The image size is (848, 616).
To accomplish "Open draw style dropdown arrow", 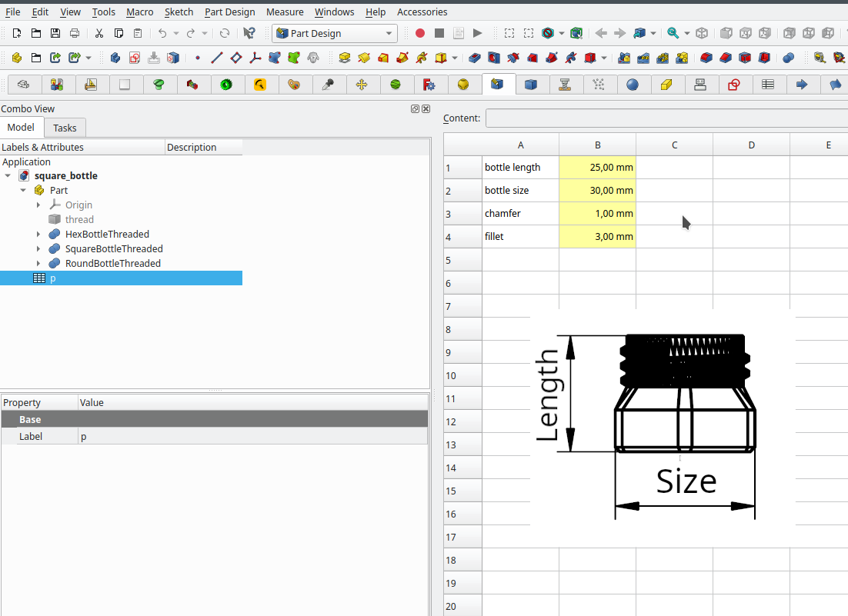I will pyautogui.click(x=562, y=34).
